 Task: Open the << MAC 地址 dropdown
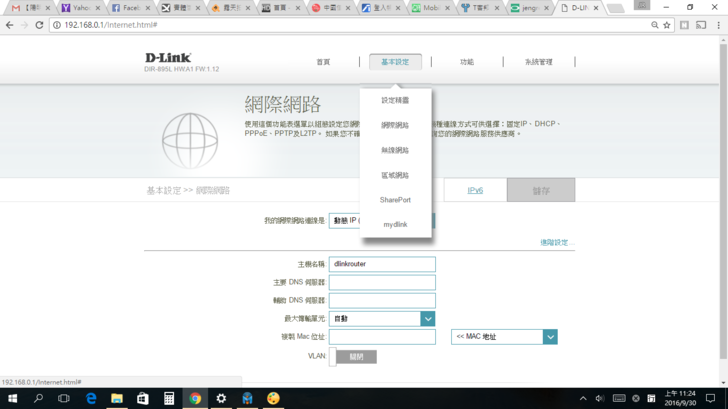[549, 337]
